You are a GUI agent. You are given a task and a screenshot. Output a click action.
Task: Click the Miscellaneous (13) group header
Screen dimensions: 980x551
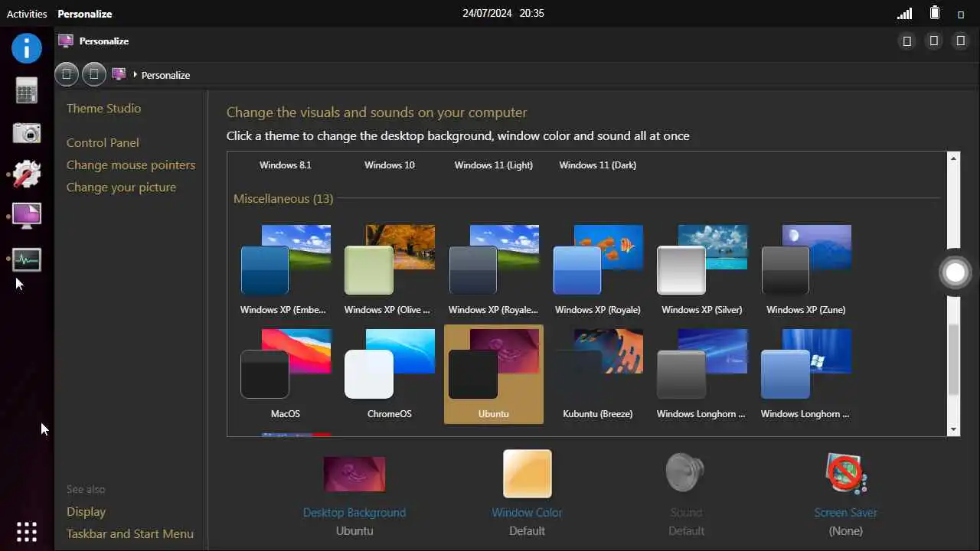click(283, 198)
